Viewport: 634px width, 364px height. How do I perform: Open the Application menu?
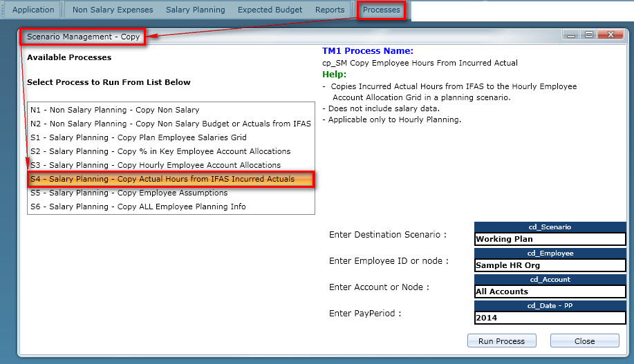pos(33,10)
